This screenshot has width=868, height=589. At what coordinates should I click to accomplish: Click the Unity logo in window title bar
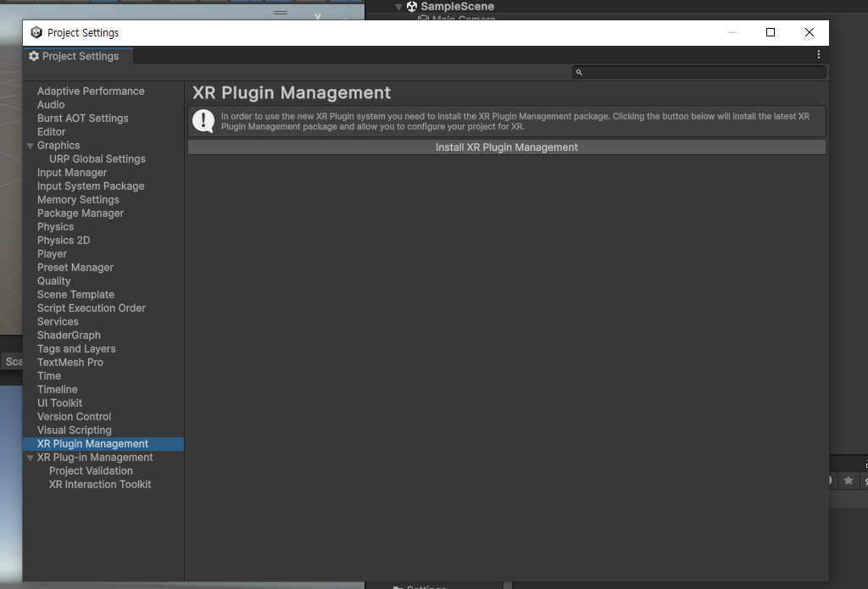[x=36, y=33]
